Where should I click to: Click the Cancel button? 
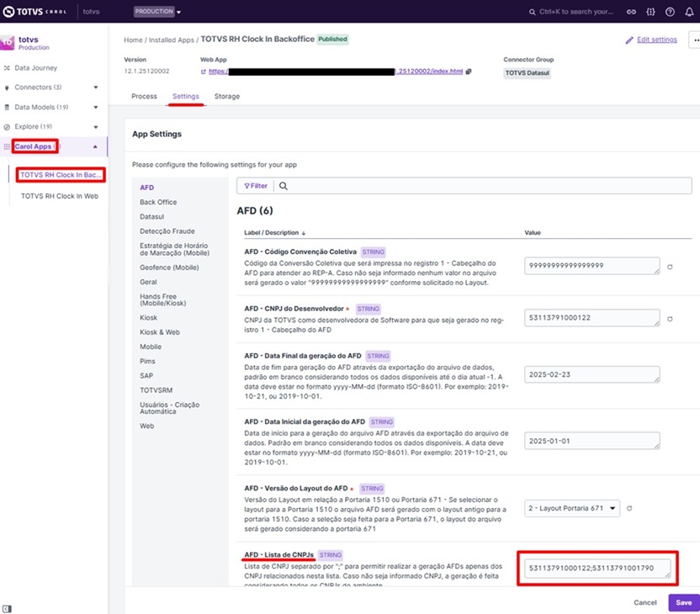click(645, 602)
